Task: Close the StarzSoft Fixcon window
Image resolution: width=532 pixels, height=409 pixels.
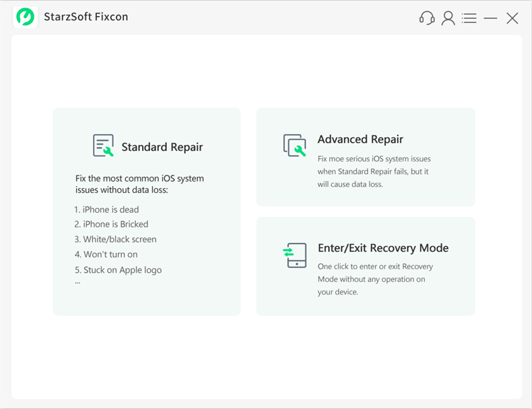Action: pyautogui.click(x=512, y=18)
